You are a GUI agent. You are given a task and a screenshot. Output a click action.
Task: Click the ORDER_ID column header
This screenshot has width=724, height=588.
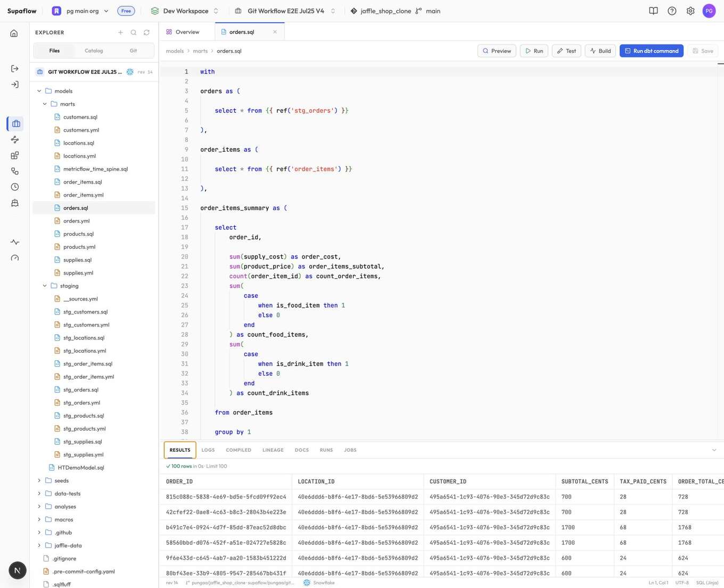pos(179,482)
